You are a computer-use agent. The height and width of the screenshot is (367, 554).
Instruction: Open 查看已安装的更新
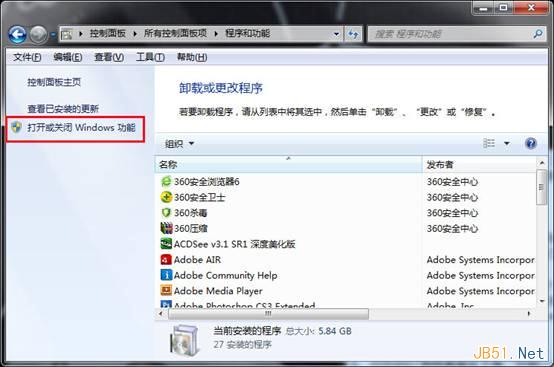coord(63,109)
